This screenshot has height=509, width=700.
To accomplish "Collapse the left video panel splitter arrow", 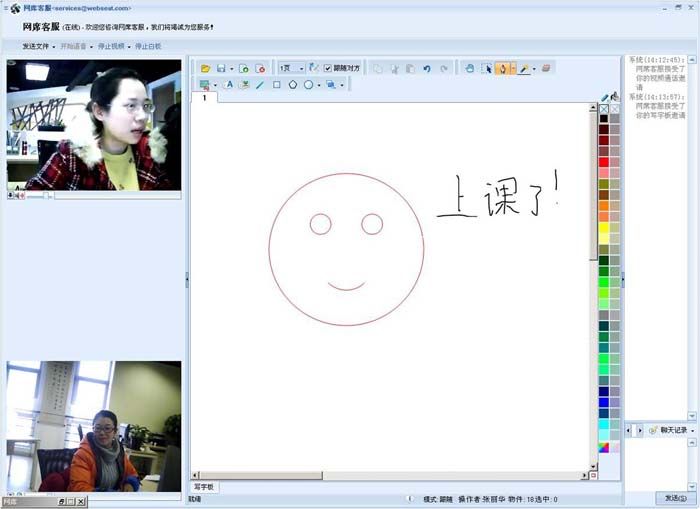I will tap(187, 280).
